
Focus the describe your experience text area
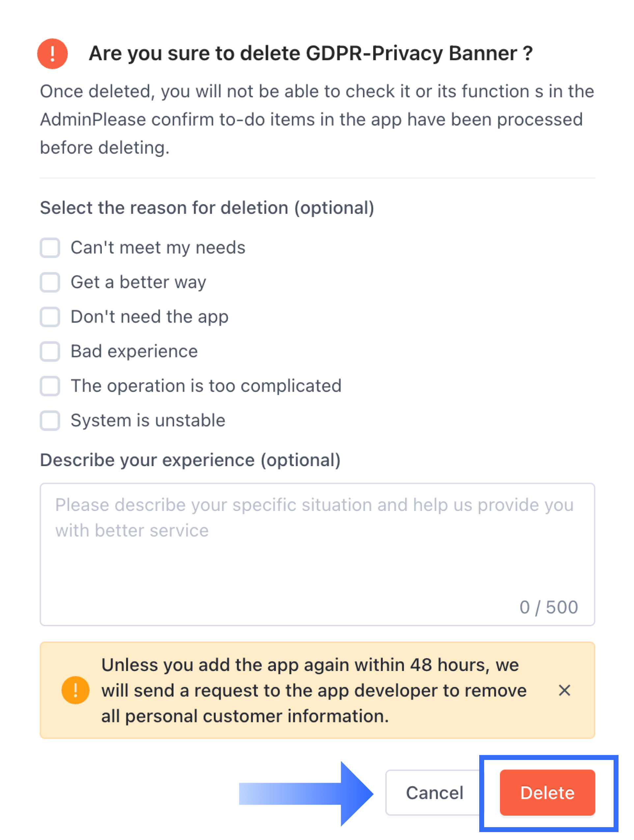(x=317, y=554)
